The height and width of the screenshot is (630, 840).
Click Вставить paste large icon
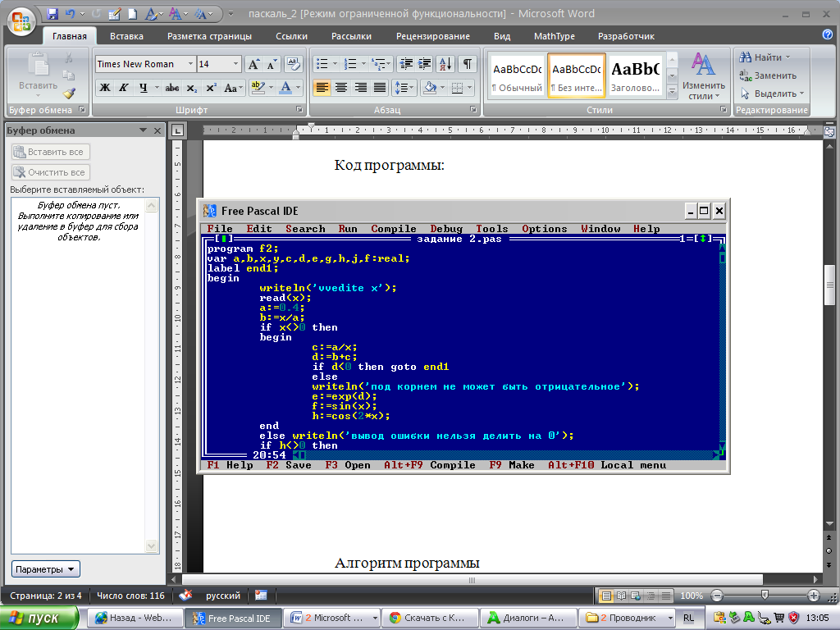point(38,75)
